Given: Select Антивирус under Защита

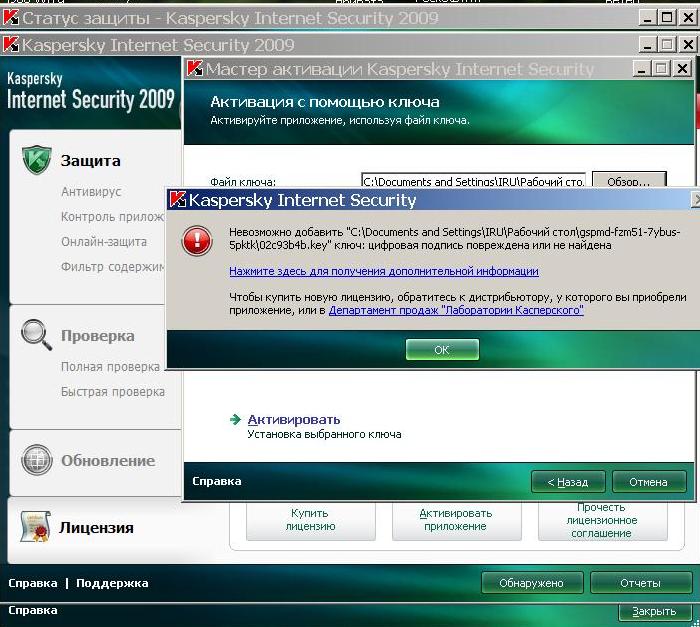Looking at the screenshot, I should [x=91, y=192].
